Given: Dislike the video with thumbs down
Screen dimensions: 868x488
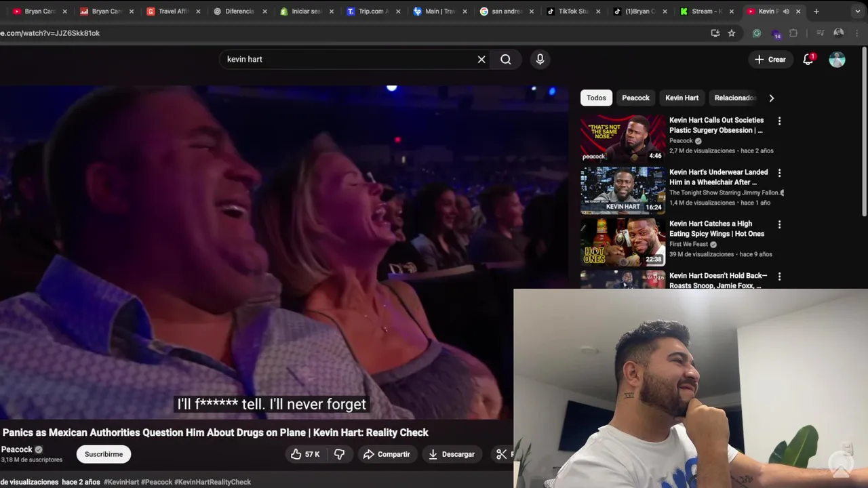Looking at the screenshot, I should pyautogui.click(x=340, y=454).
